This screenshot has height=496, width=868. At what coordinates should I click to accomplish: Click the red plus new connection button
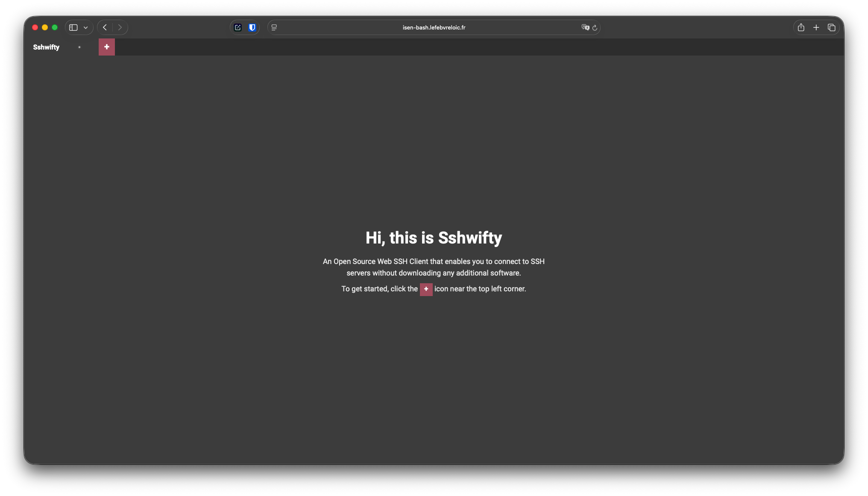(106, 47)
